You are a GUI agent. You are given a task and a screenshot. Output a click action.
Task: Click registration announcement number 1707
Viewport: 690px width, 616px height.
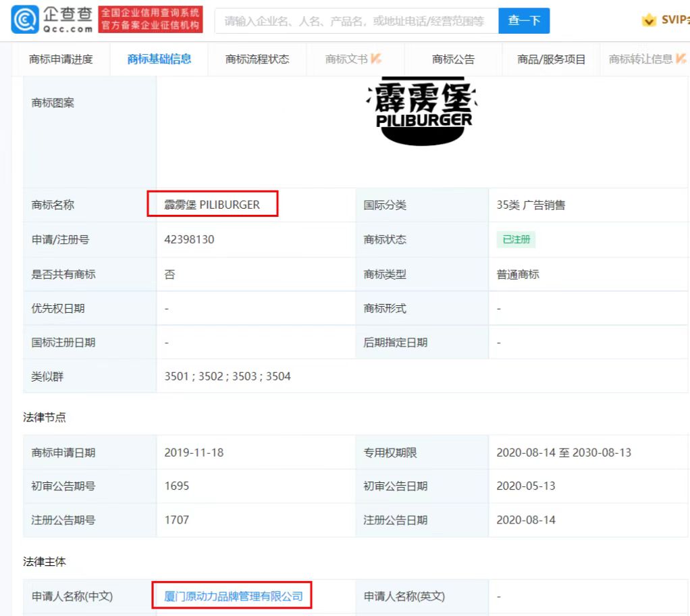(177, 520)
